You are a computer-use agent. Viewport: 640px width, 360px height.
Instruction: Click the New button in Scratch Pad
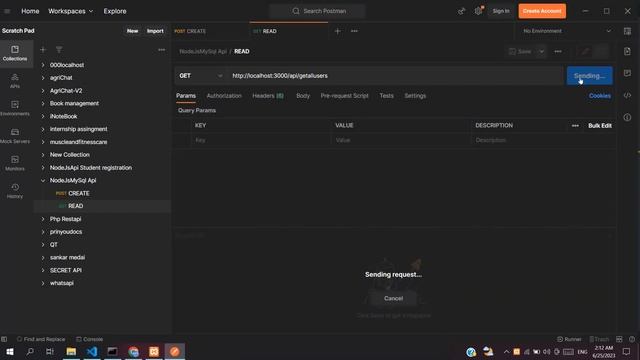click(132, 31)
